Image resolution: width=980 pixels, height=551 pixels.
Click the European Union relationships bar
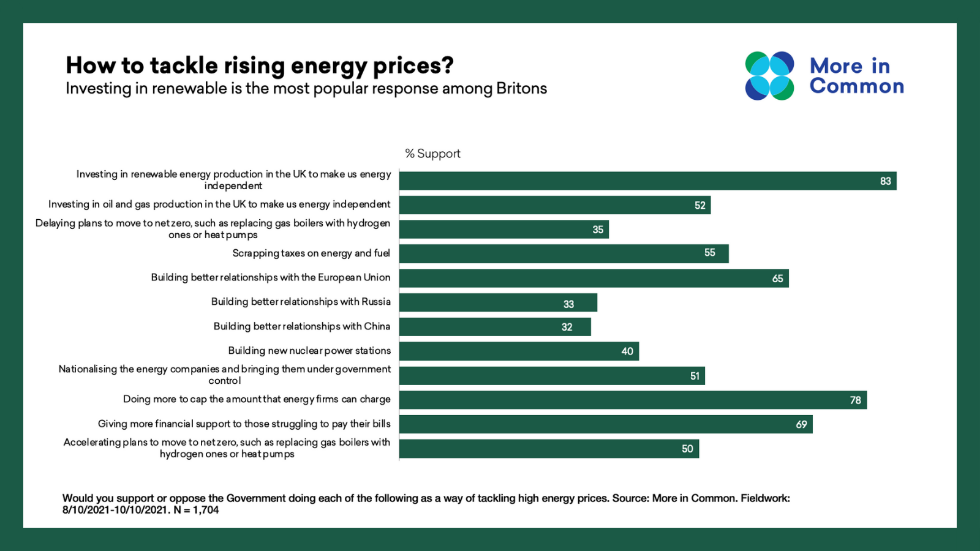(x=594, y=279)
